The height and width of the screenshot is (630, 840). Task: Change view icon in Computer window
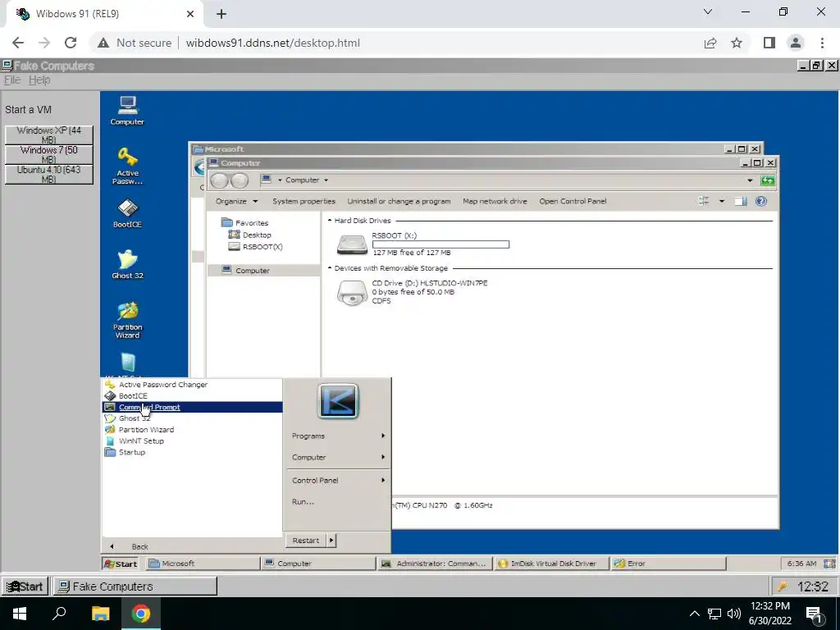click(703, 202)
